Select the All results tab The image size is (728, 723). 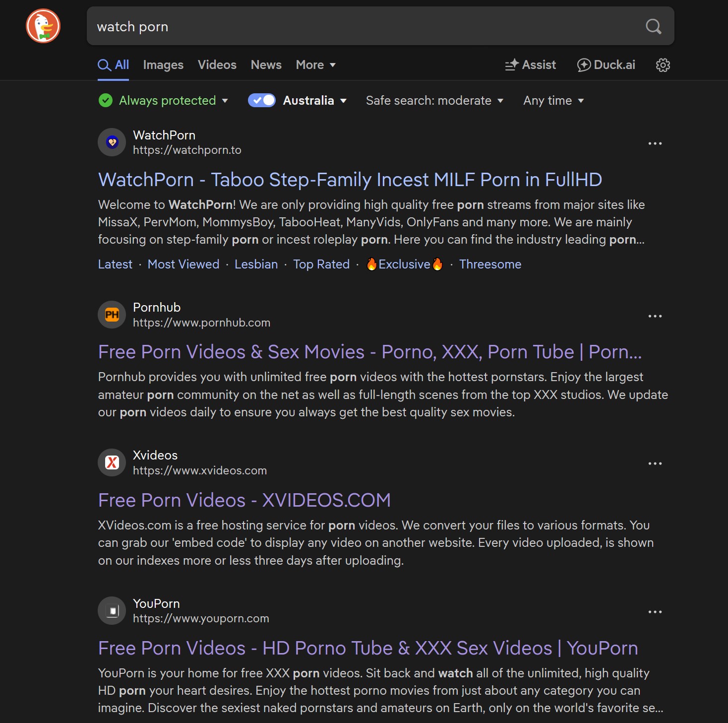(114, 65)
